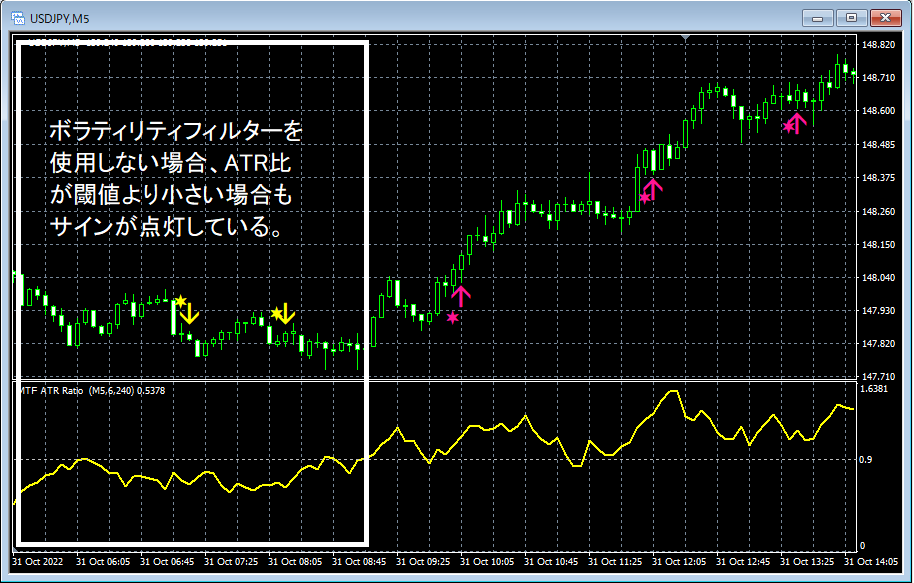This screenshot has height=583, width=914.
Task: Click the 148.600 price scale label
Action: point(878,111)
